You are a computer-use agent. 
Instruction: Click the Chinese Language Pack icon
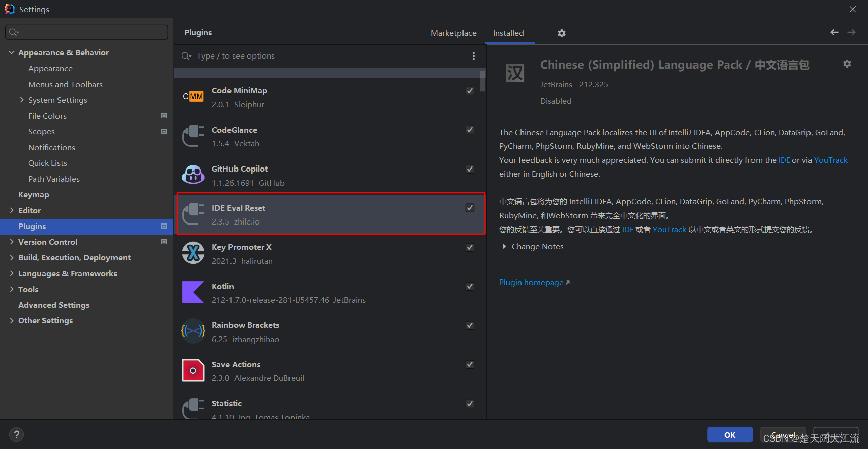(515, 73)
